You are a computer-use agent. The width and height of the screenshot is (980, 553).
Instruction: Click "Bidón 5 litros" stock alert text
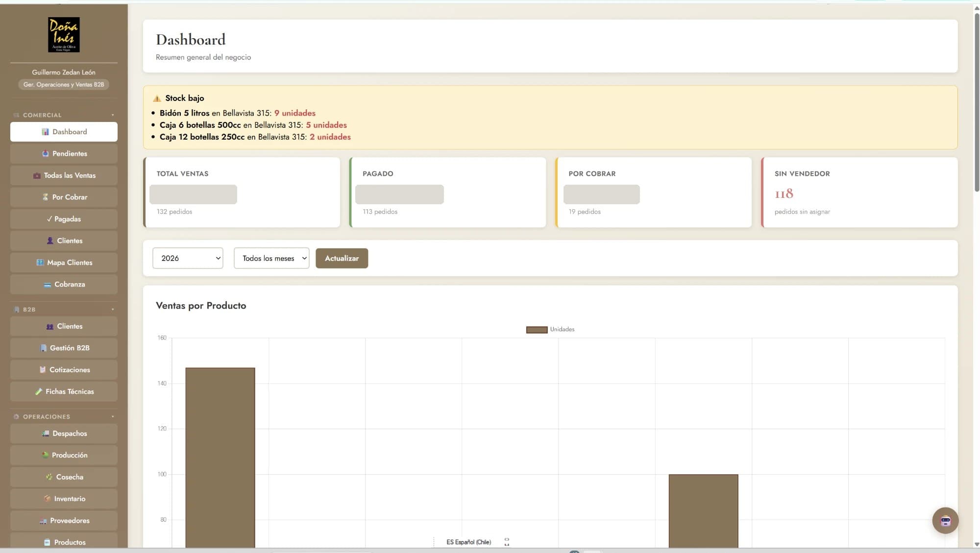[x=184, y=113]
